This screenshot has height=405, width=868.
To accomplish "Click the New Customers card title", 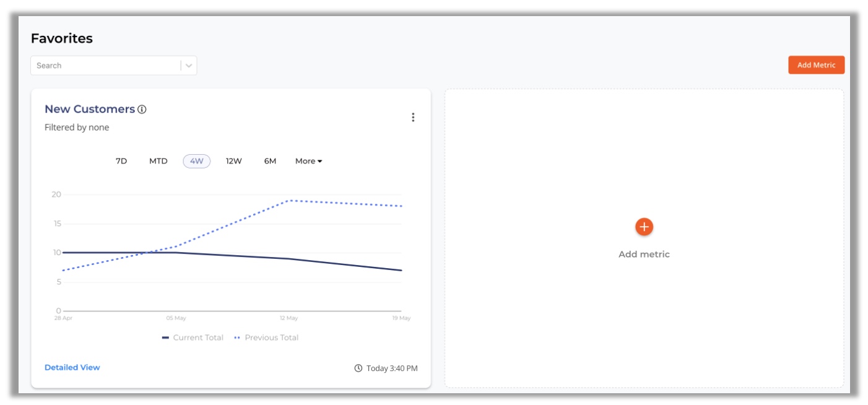I will click(90, 109).
